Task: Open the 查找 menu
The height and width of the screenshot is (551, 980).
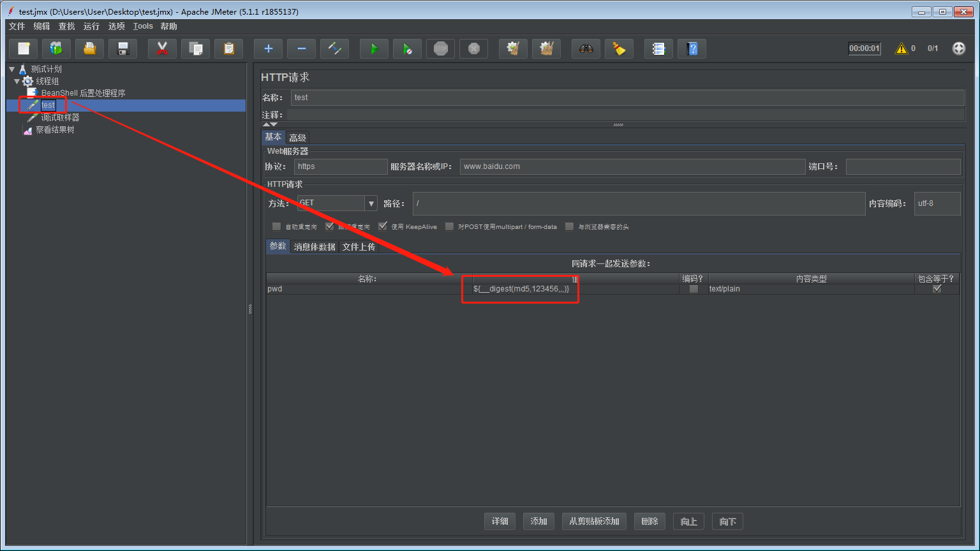Action: [x=66, y=26]
